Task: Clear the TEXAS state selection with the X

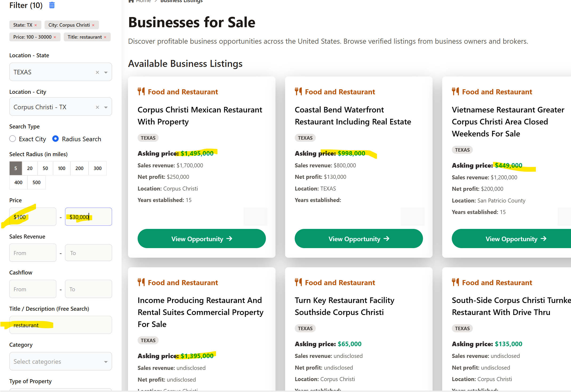Action: [x=97, y=72]
